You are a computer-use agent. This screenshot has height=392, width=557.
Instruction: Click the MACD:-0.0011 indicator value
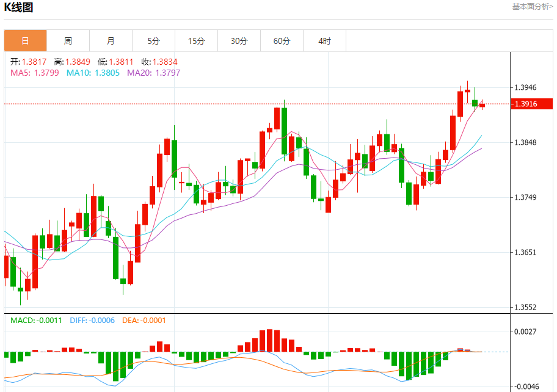[36, 321]
